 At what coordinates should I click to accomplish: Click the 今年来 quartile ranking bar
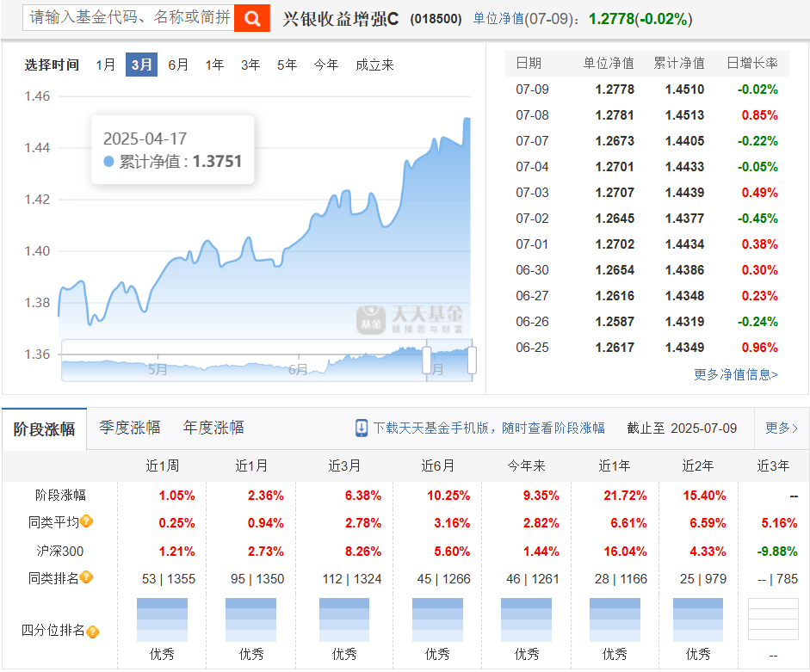[x=527, y=620]
